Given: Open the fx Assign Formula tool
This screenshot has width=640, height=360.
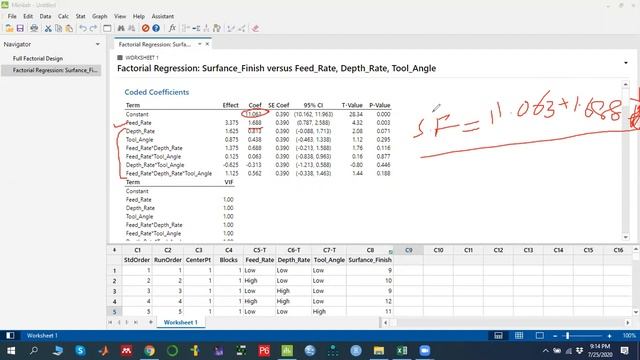Looking at the screenshot, I should [x=172, y=28].
